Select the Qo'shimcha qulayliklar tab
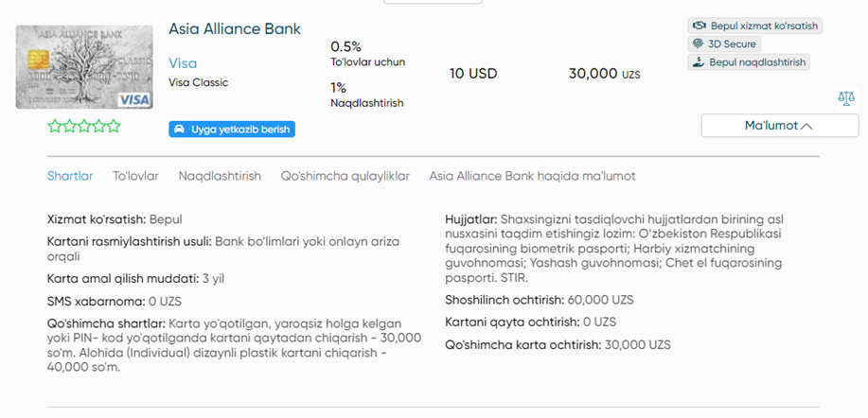The height and width of the screenshot is (418, 868). point(345,176)
